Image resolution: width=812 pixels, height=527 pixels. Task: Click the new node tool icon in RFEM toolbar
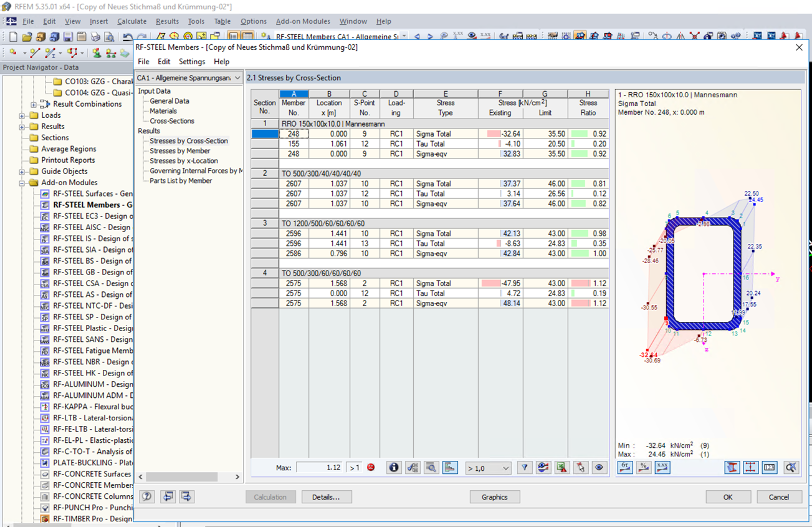[x=13, y=54]
